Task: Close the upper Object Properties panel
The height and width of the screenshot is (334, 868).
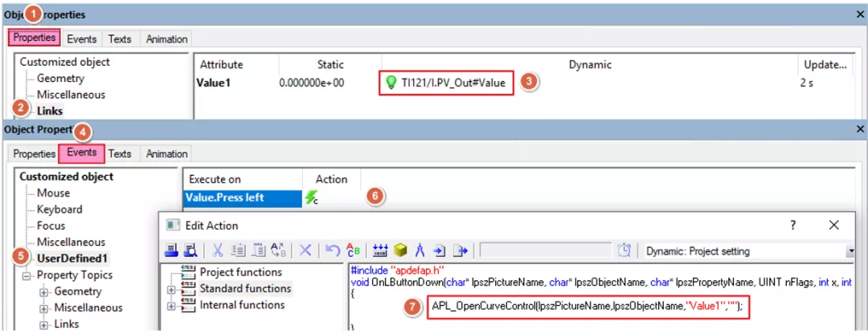Action: point(860,14)
